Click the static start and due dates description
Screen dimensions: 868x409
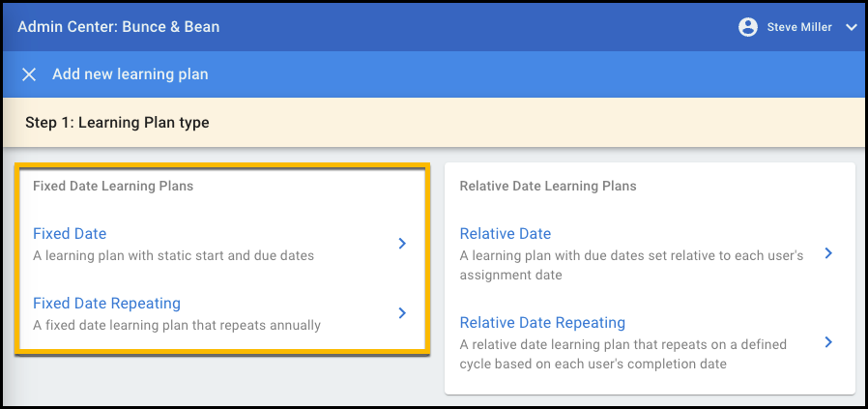[173, 256]
